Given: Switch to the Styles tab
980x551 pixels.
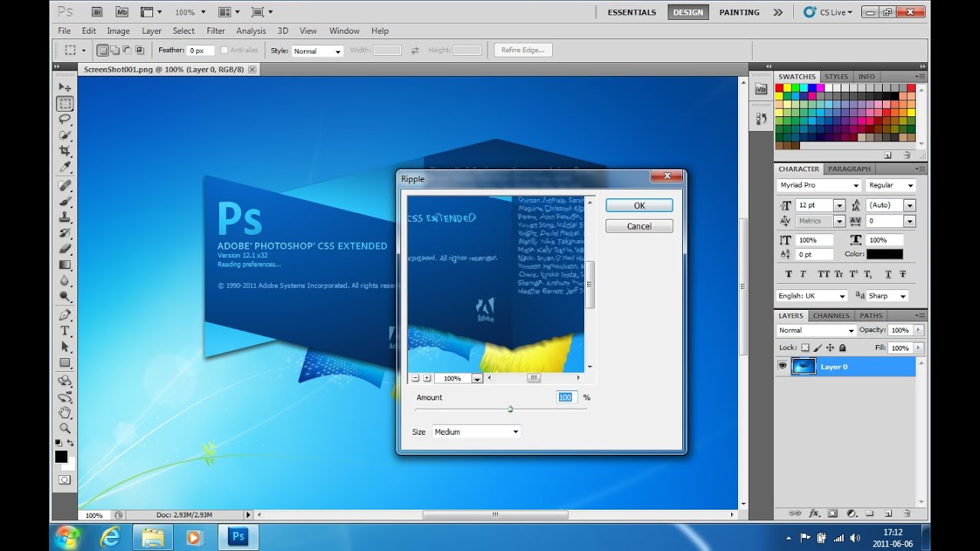Looking at the screenshot, I should pos(836,77).
